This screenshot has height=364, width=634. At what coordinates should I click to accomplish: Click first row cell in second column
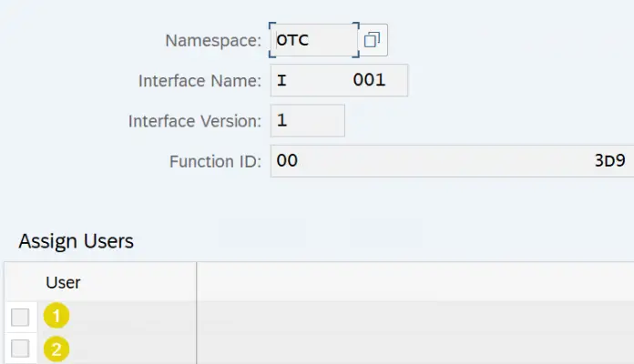(x=414, y=317)
